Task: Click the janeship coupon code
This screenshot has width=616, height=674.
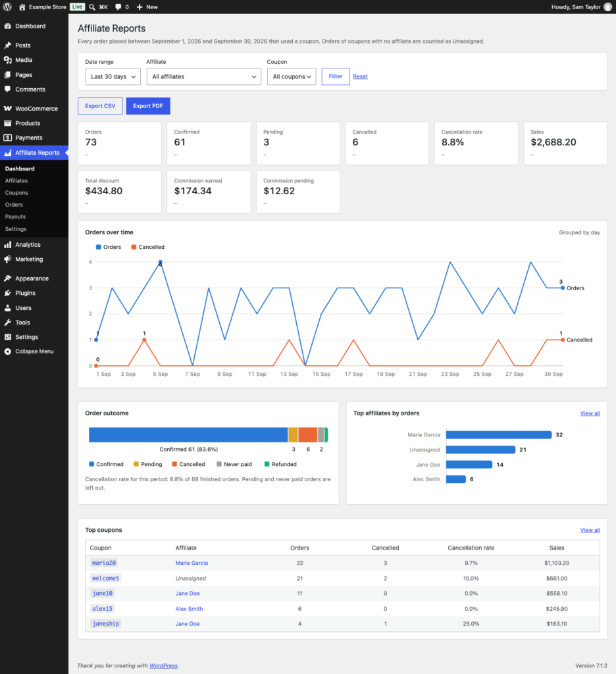Action: point(105,624)
